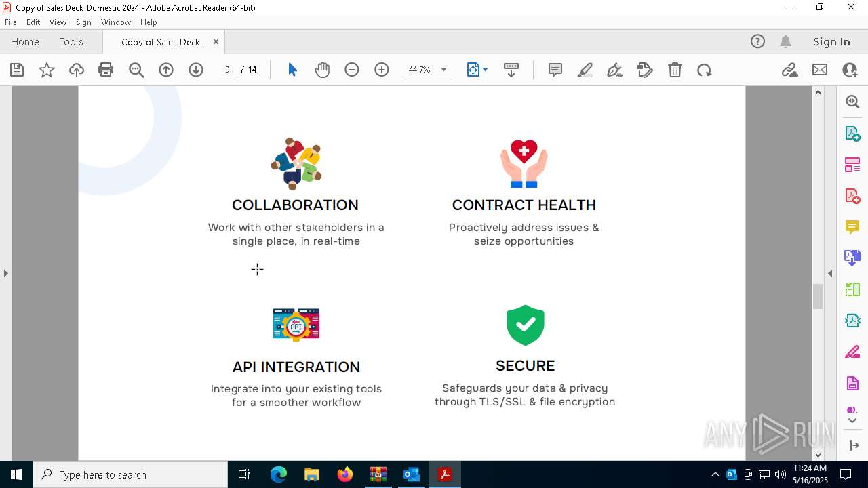Image resolution: width=868 pixels, height=488 pixels.
Task: Bookmark the file with the star icon
Action: click(x=47, y=70)
